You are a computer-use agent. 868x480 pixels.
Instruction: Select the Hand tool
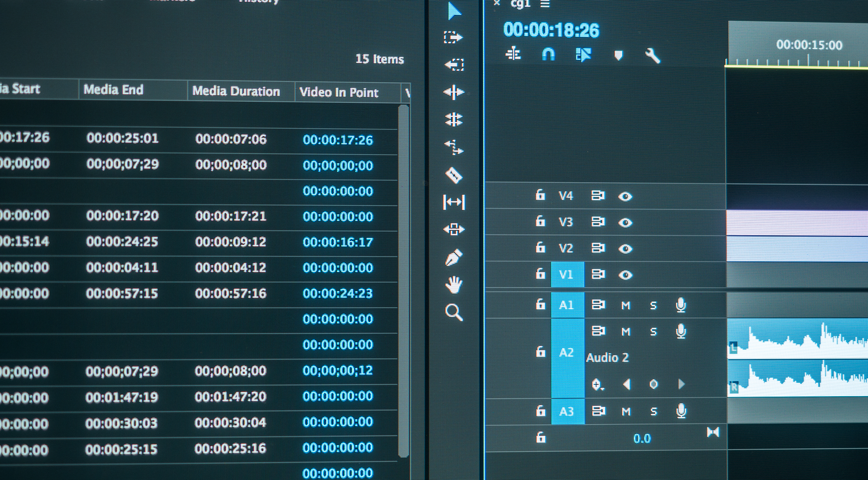pyautogui.click(x=453, y=285)
